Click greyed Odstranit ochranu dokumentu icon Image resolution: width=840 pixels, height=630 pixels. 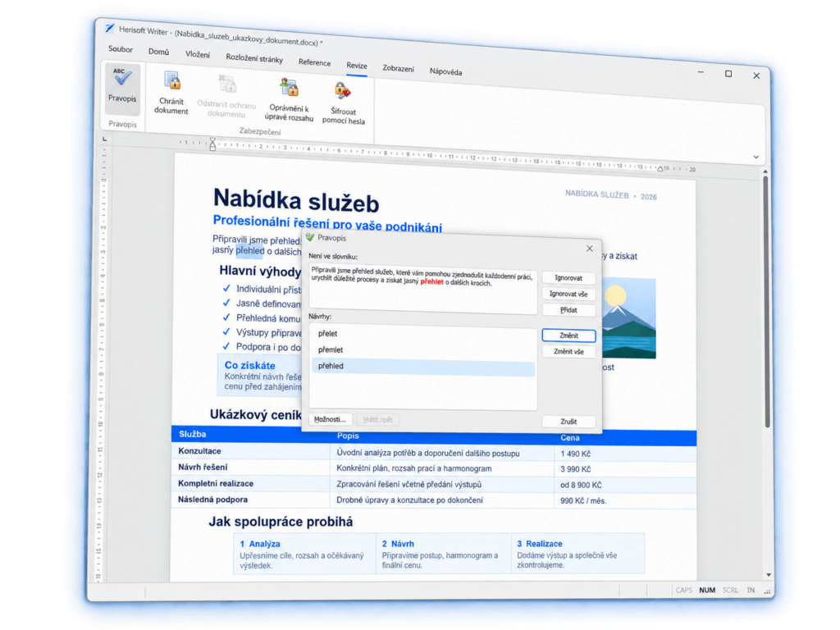tap(227, 84)
